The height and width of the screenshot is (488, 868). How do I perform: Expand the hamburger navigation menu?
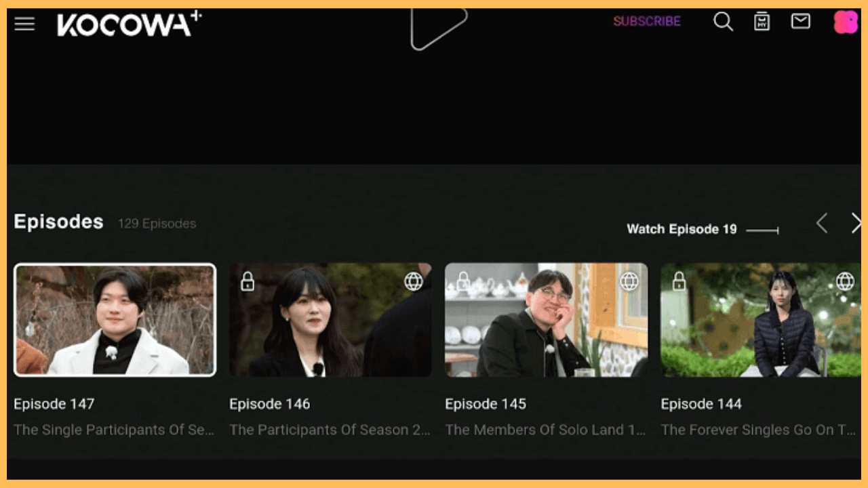24,23
